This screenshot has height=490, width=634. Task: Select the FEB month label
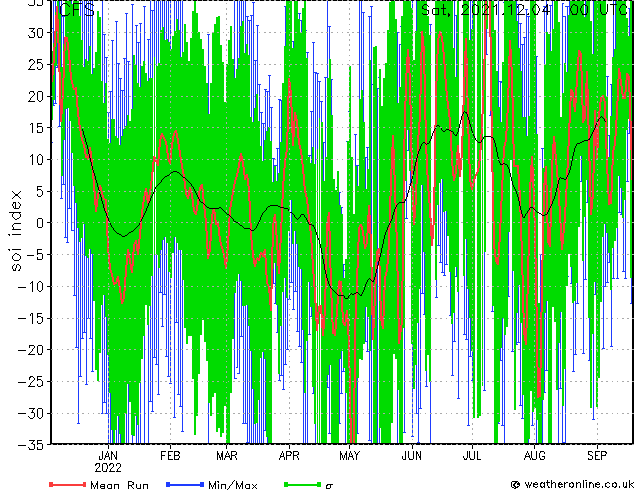170,456
